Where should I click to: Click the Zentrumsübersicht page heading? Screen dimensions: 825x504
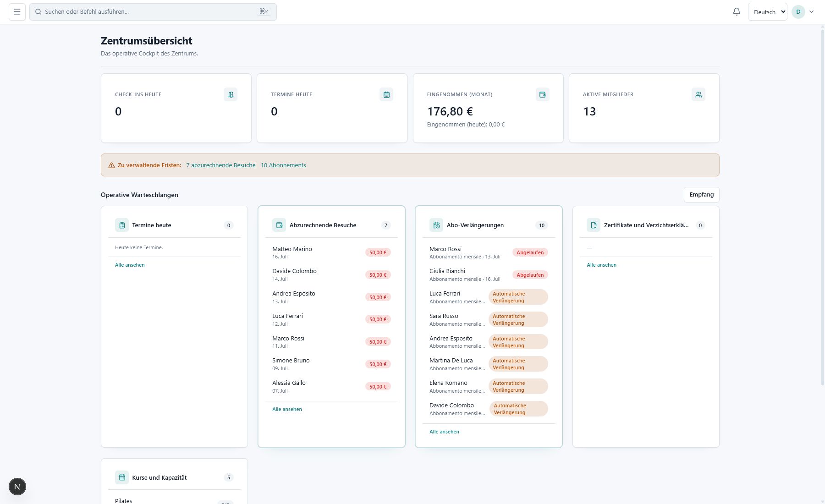pos(147,41)
